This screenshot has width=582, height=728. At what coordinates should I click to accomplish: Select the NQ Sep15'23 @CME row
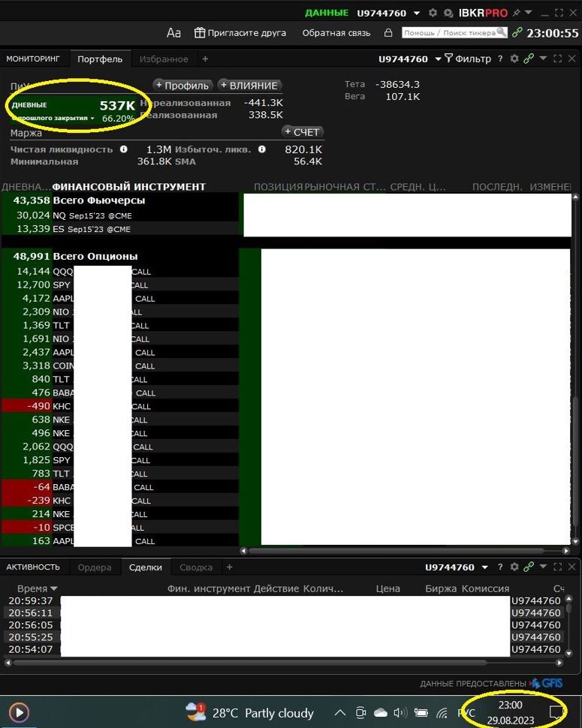(x=120, y=215)
